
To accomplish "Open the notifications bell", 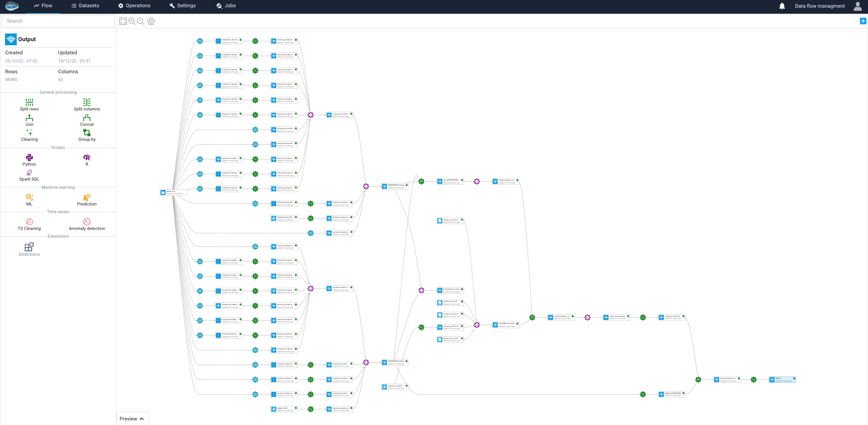I will click(x=782, y=6).
